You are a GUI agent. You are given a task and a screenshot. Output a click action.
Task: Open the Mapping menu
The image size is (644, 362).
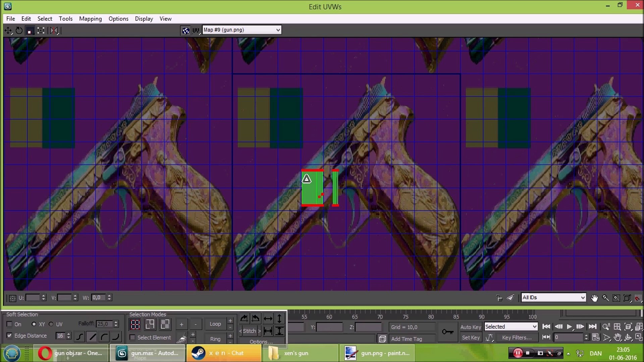coord(90,19)
